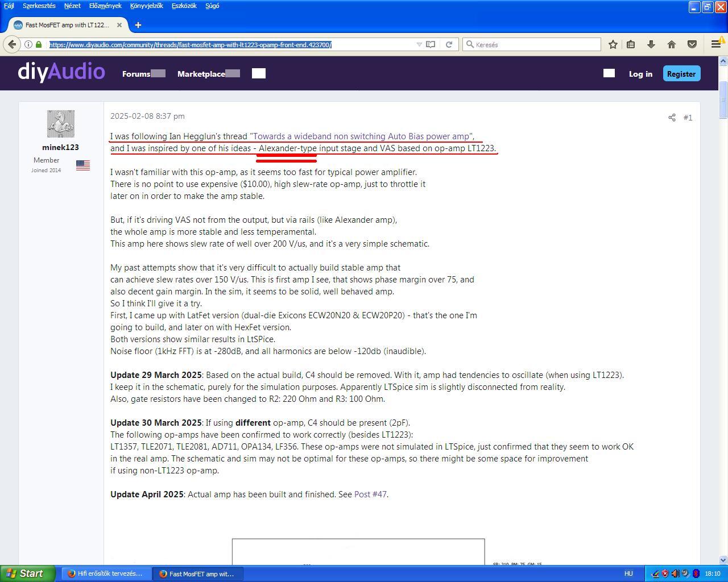Open the Bluetooth icon in the system tray

pyautogui.click(x=696, y=573)
